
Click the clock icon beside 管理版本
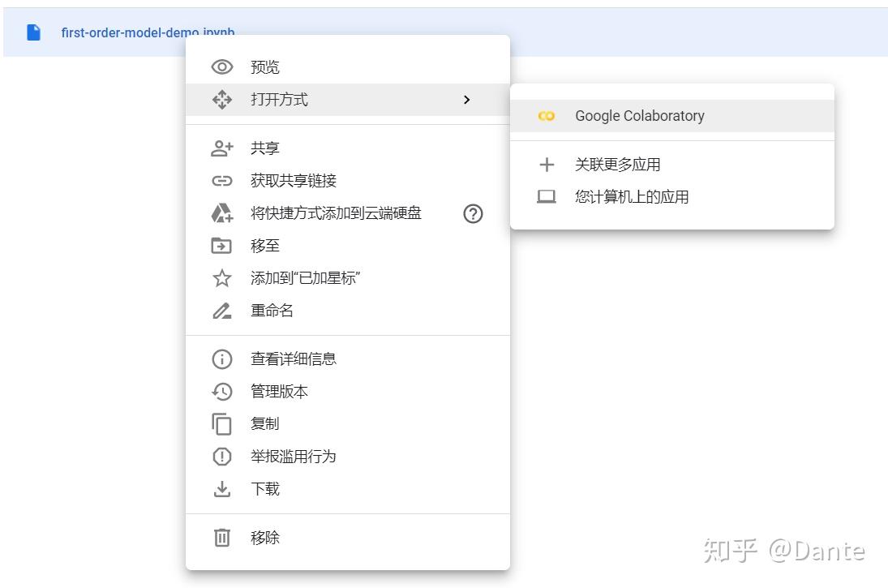click(x=221, y=391)
